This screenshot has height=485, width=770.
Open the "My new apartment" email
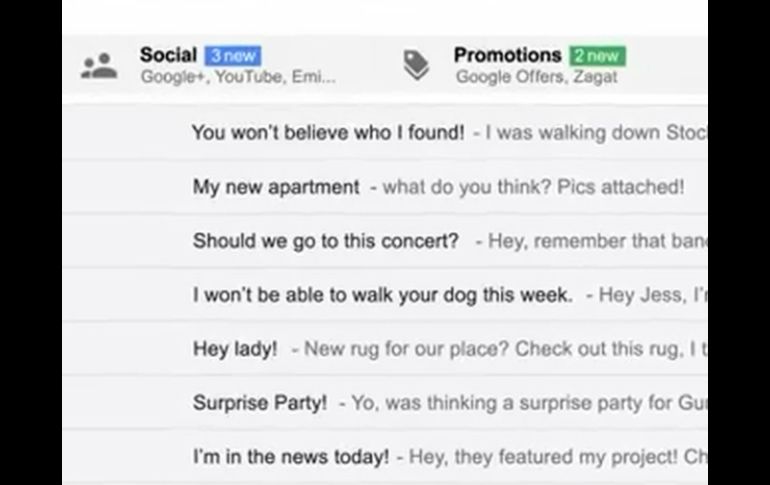[x=276, y=187]
